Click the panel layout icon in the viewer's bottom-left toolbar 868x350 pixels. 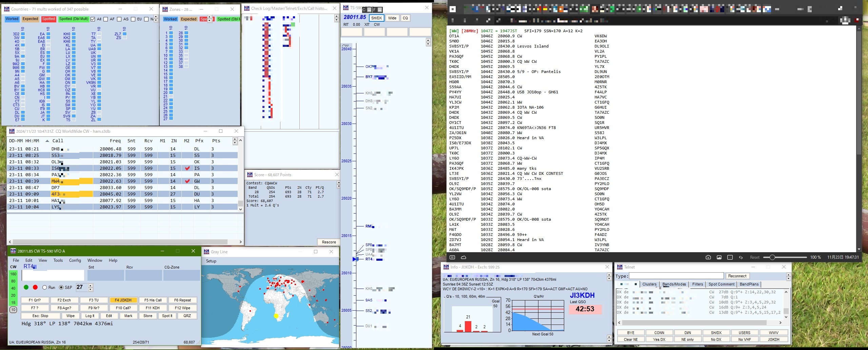(x=452, y=257)
